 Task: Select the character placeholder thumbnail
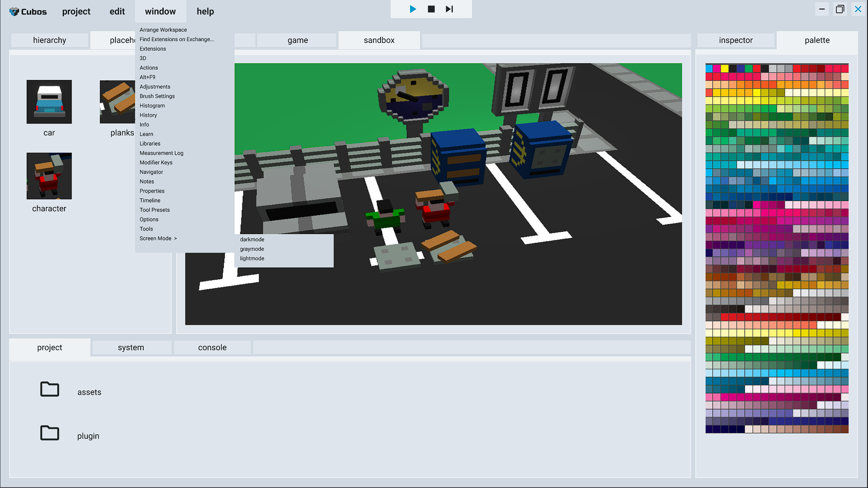point(49,176)
